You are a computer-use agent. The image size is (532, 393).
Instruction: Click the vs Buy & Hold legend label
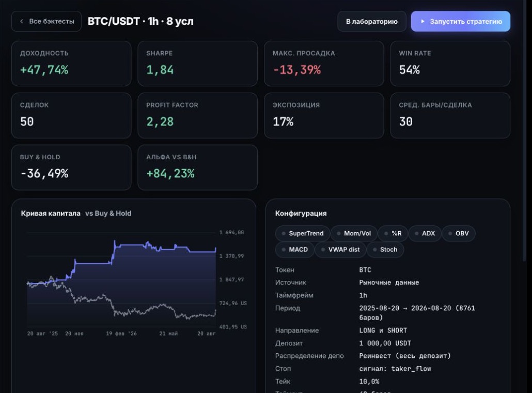tap(108, 214)
